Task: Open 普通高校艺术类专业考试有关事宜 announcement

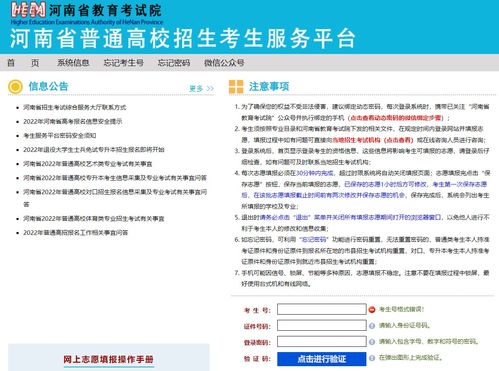Action: (x=88, y=164)
